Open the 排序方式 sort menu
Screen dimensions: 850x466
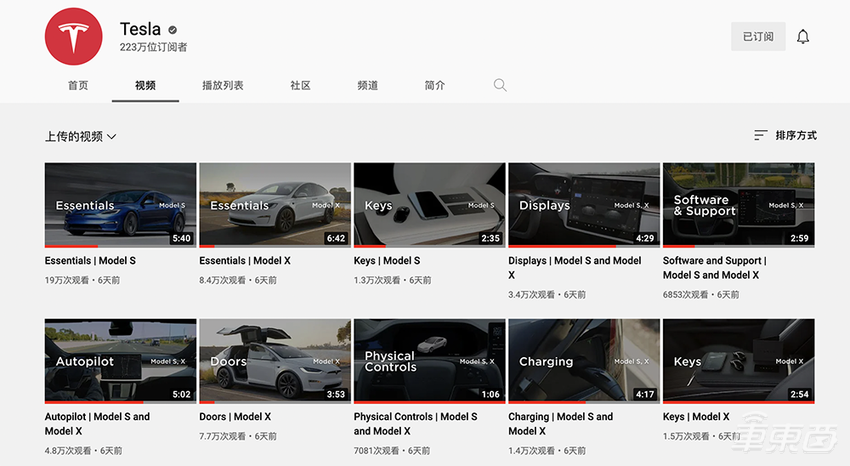point(795,135)
